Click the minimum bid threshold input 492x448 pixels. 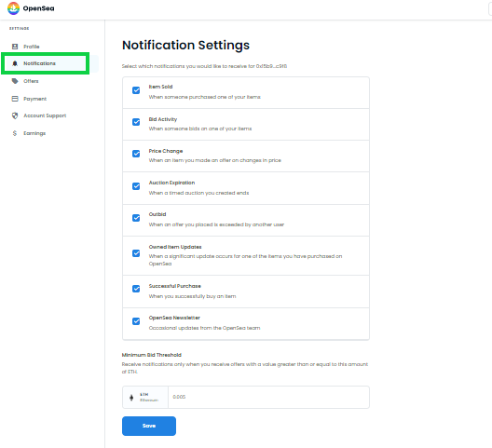[268, 397]
